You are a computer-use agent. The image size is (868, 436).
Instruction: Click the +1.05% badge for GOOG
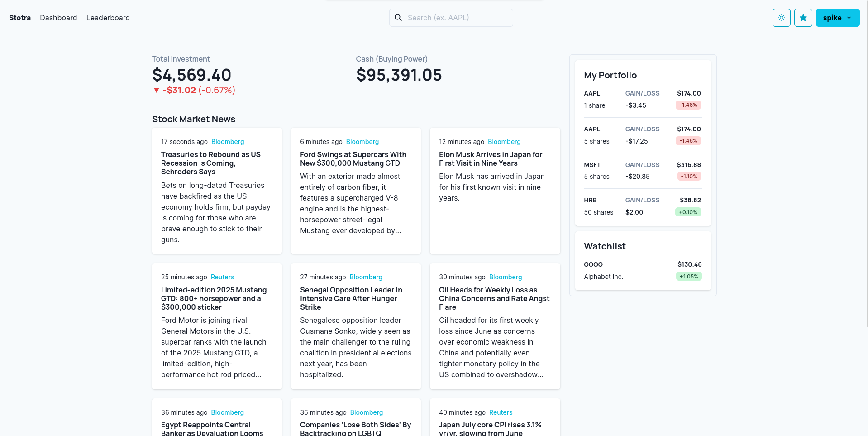point(689,276)
